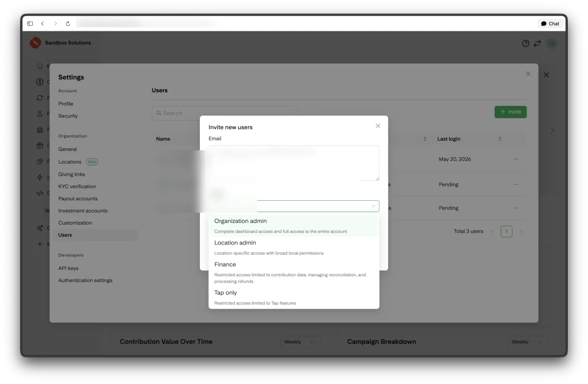Close the Settings panel
This screenshot has height=384, width=588.
coord(528,73)
